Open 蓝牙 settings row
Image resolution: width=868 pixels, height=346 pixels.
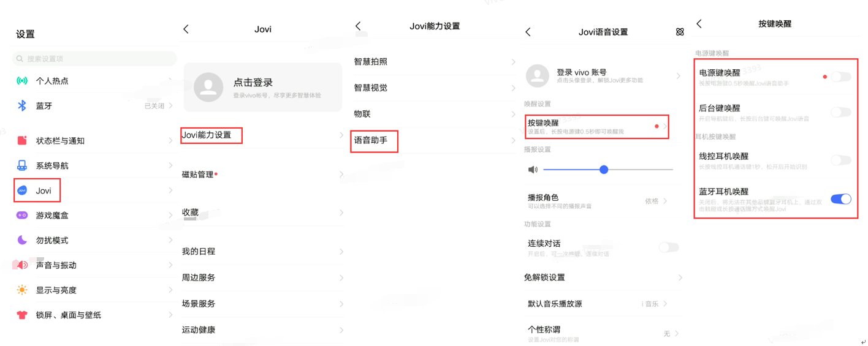coord(94,106)
